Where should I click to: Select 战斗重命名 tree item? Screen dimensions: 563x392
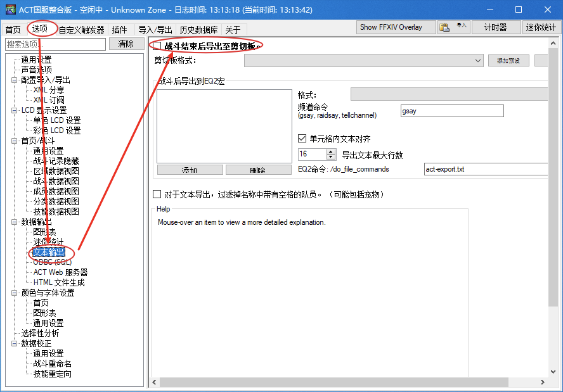tap(53, 364)
